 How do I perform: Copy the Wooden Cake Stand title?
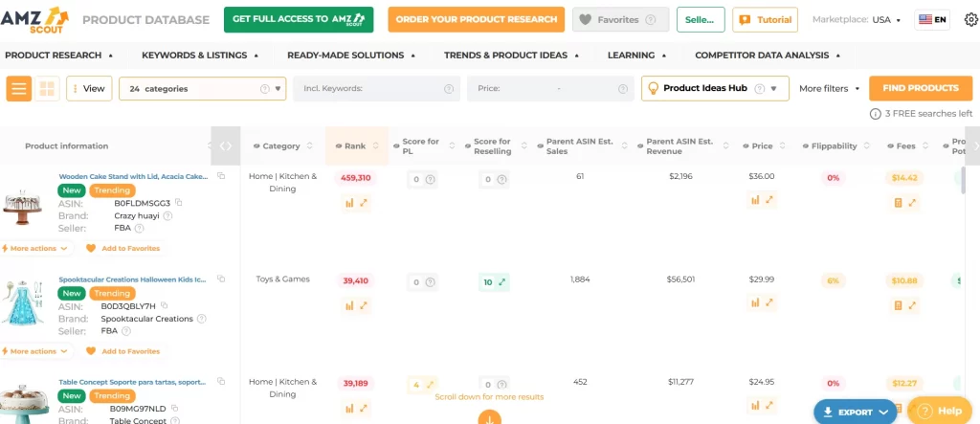[221, 176]
